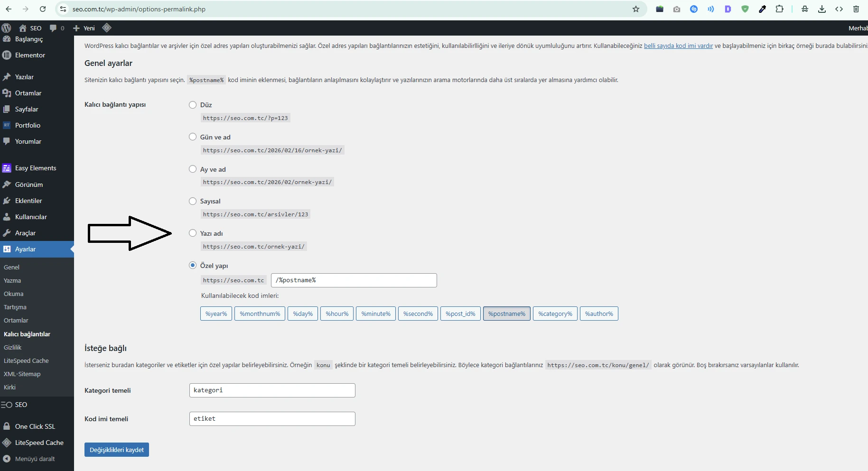868x471 pixels.
Task: Select the Düz permalink radio button
Action: (192, 105)
